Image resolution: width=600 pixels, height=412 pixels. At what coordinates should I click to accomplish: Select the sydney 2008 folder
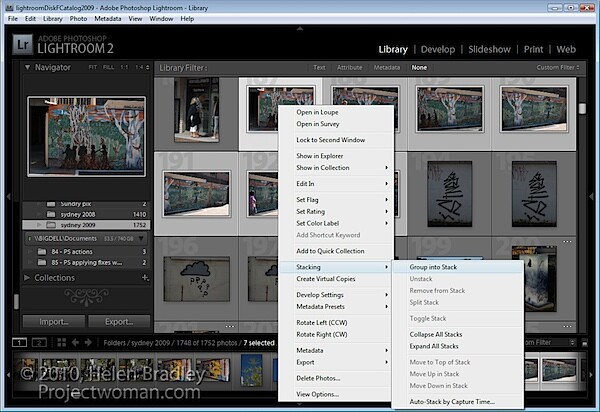(86, 214)
